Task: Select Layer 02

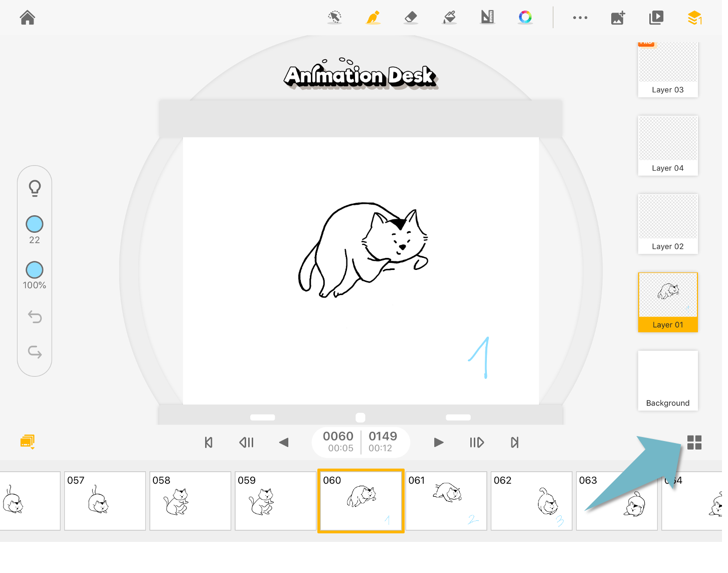Action: (x=668, y=224)
